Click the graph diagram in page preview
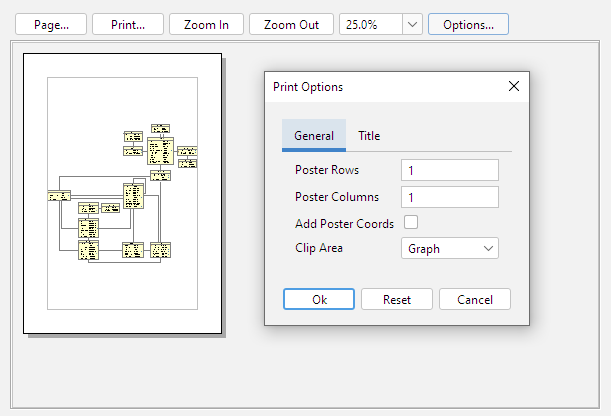611x416 pixels. click(122, 192)
